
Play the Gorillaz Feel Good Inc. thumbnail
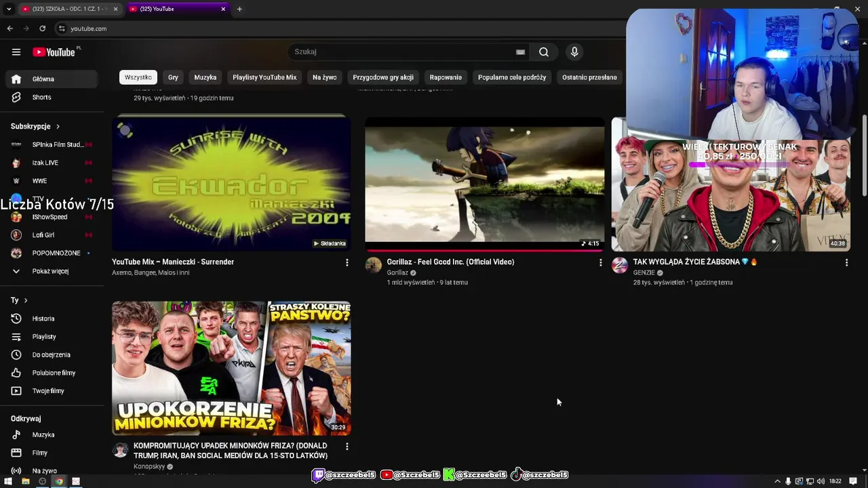pos(484,184)
